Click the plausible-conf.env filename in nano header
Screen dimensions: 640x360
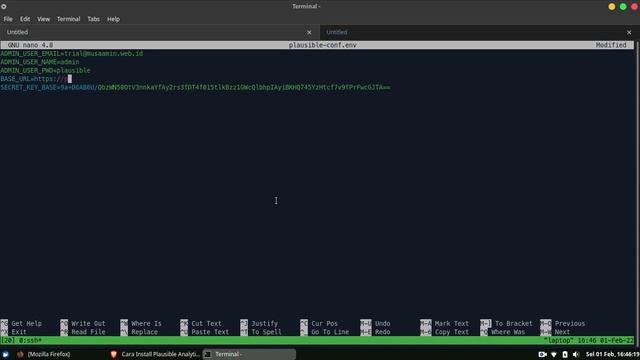pyautogui.click(x=322, y=45)
